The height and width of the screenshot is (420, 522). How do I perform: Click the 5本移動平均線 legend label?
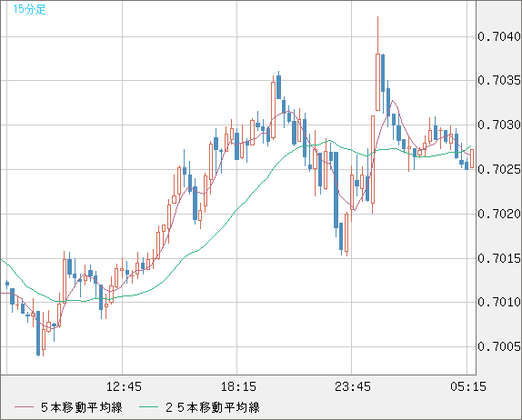click(82, 407)
